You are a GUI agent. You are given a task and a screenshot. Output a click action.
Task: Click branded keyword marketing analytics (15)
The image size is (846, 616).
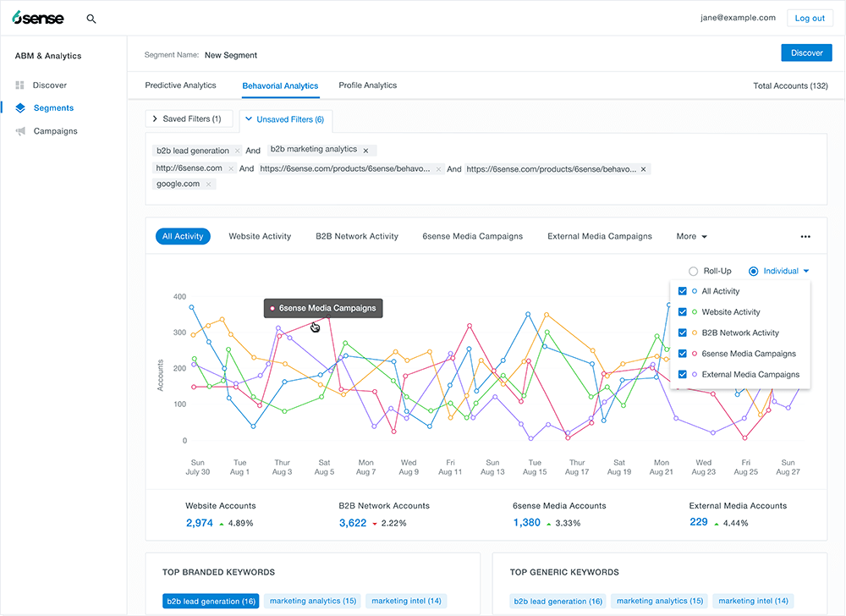[x=313, y=601]
